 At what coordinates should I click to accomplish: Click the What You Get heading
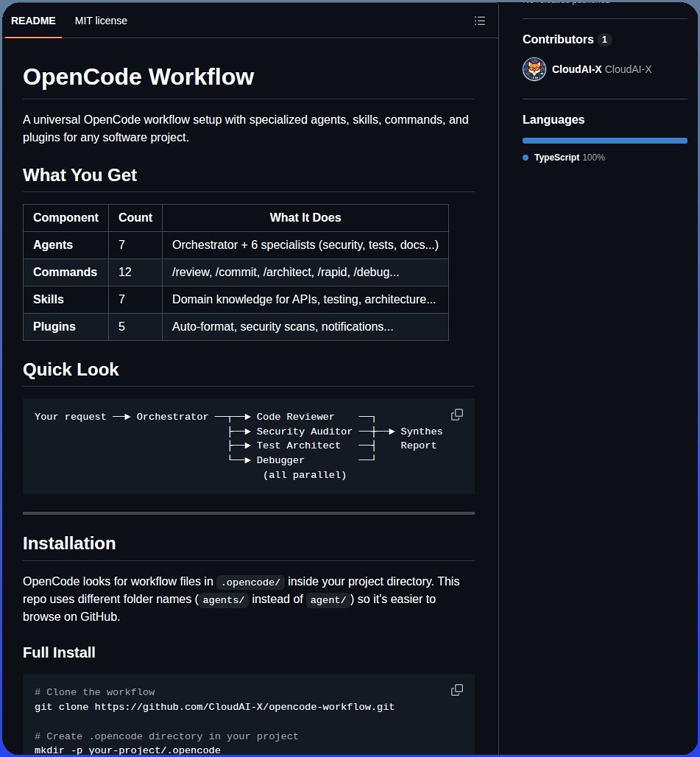[x=79, y=175]
